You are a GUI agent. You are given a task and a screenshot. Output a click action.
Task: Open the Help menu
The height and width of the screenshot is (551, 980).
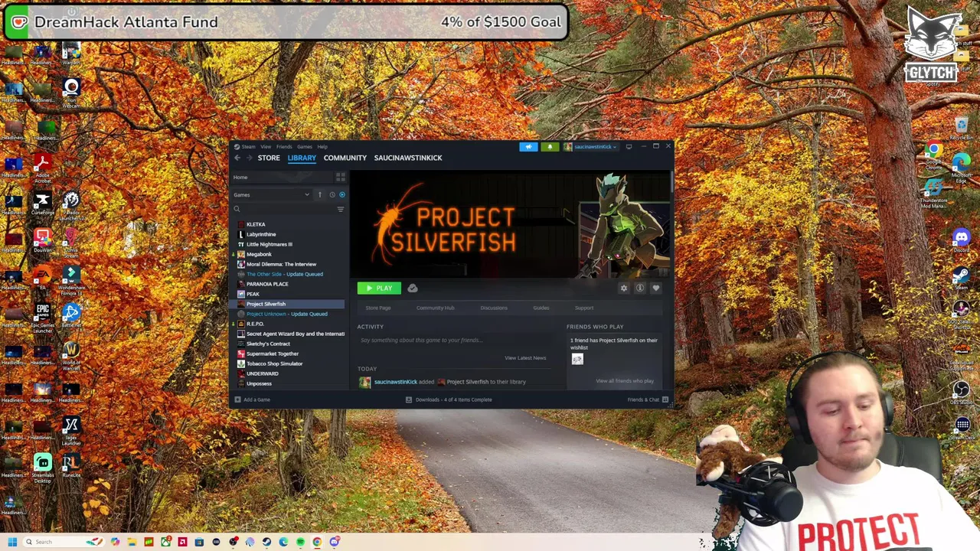pyautogui.click(x=322, y=147)
